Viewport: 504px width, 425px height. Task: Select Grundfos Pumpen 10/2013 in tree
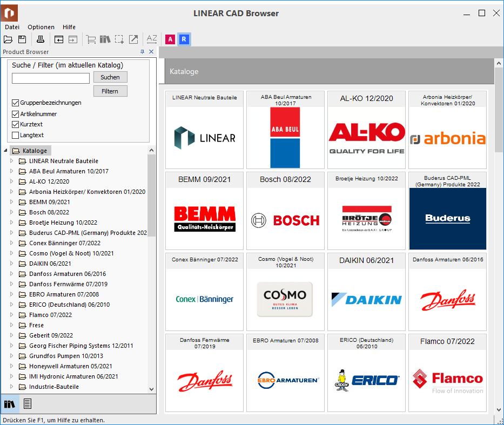66,356
